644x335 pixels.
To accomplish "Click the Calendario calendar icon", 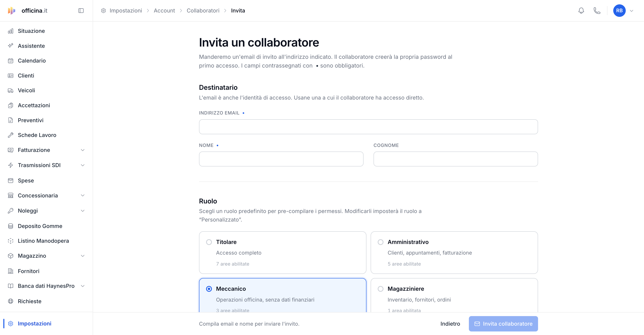I will [x=11, y=61].
